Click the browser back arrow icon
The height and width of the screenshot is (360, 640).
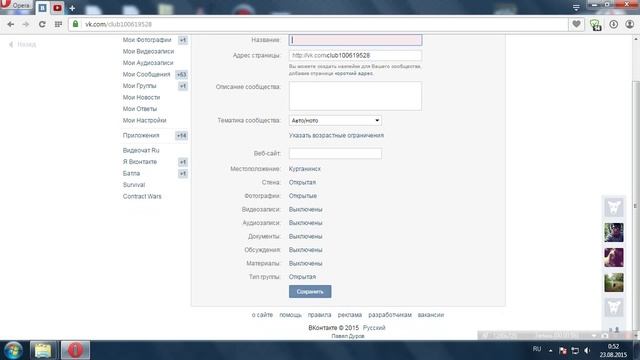click(x=11, y=24)
